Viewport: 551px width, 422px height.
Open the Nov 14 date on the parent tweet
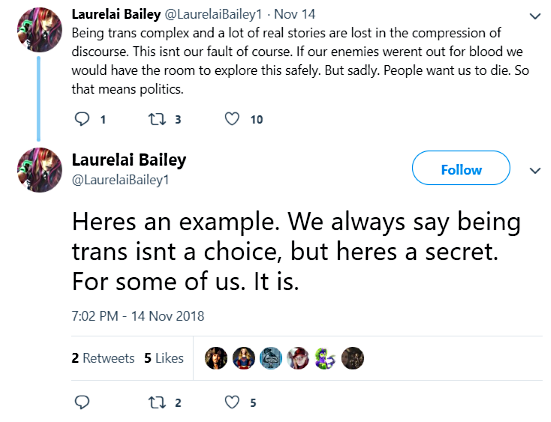(x=294, y=14)
